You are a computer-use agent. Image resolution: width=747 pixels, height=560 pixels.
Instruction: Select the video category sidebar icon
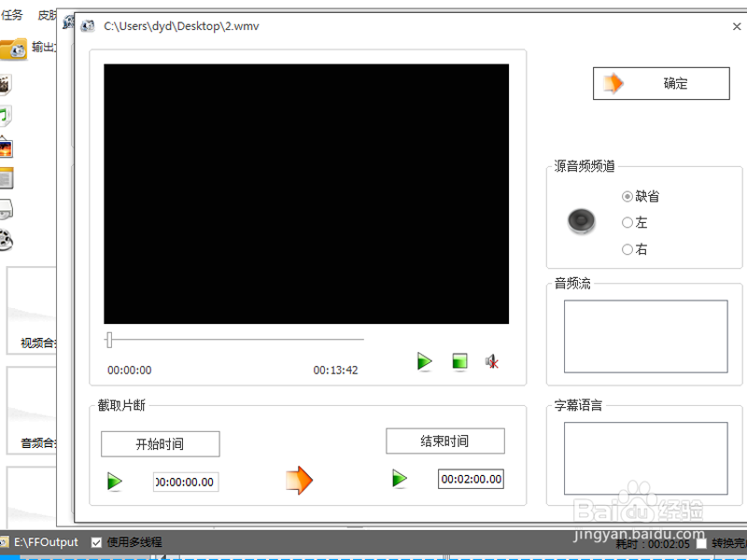pyautogui.click(x=5, y=85)
